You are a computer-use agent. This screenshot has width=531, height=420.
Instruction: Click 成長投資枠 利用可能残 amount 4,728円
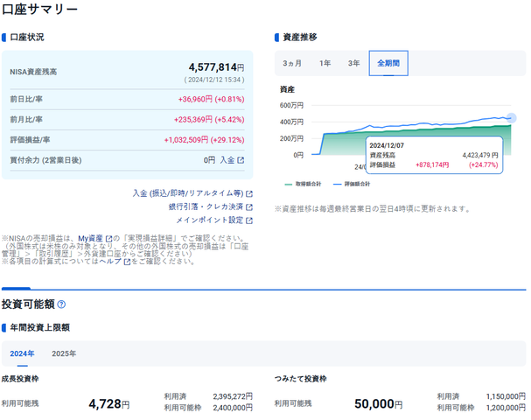click(109, 403)
